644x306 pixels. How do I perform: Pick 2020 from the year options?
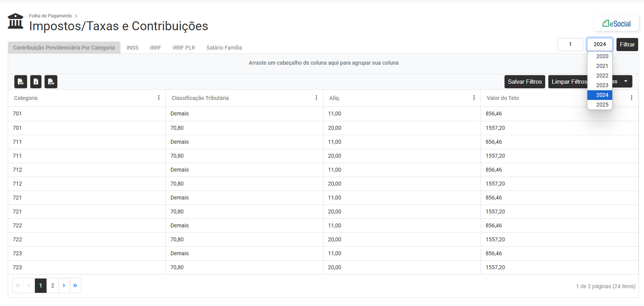click(x=602, y=56)
